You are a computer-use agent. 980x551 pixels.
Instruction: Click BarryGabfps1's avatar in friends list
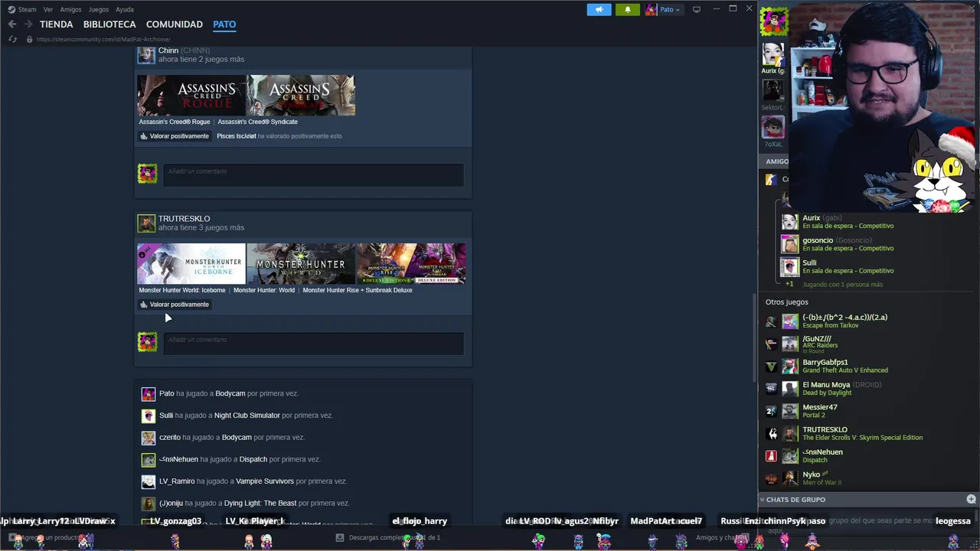tap(789, 366)
